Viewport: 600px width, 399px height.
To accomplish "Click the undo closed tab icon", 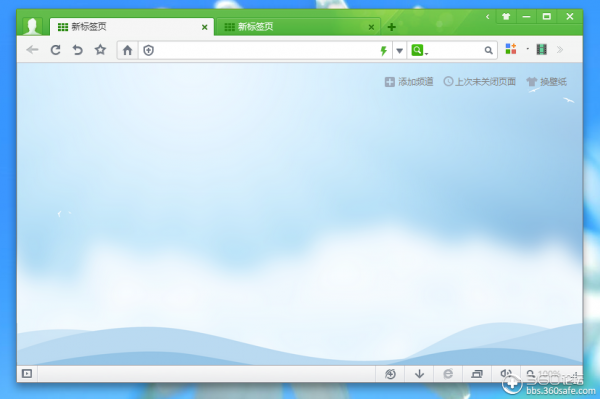I will [x=78, y=50].
